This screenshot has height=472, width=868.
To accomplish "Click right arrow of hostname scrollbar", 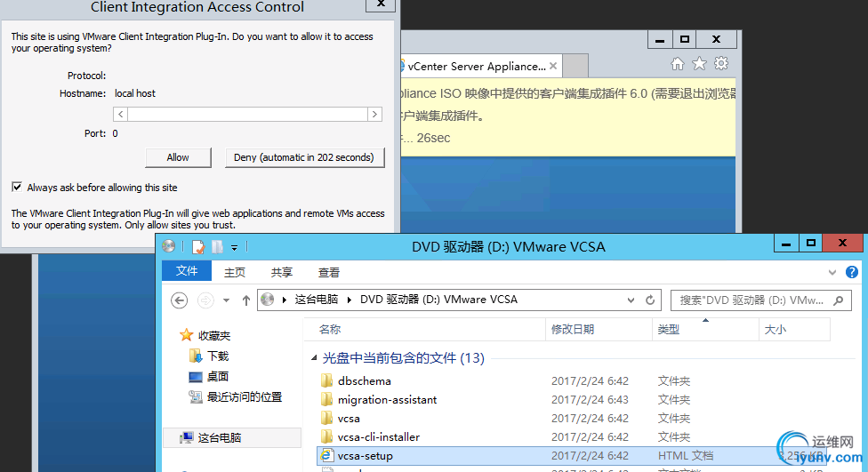I will coord(374,114).
